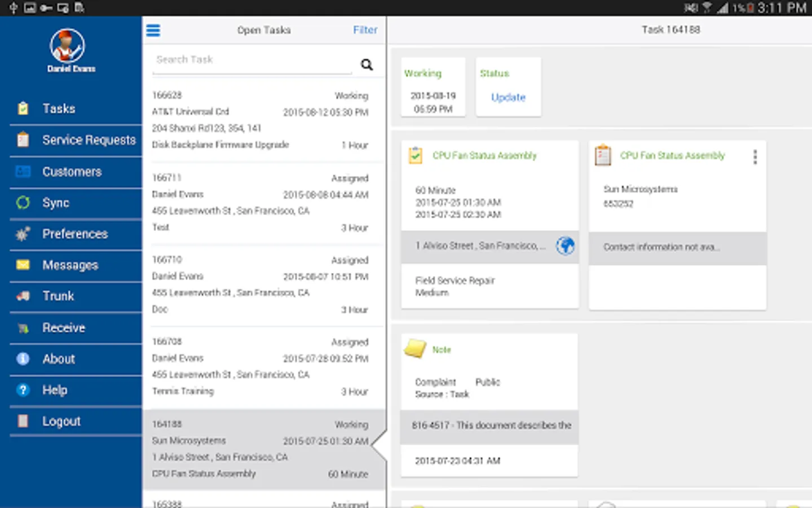Click Field Service Repair text
This screenshot has width=812, height=508.
point(455,281)
